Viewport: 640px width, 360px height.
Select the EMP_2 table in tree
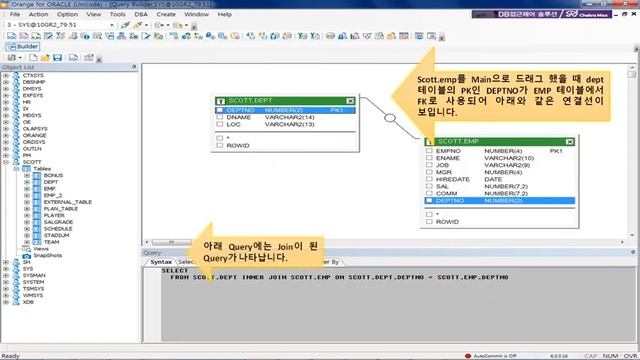click(53, 196)
